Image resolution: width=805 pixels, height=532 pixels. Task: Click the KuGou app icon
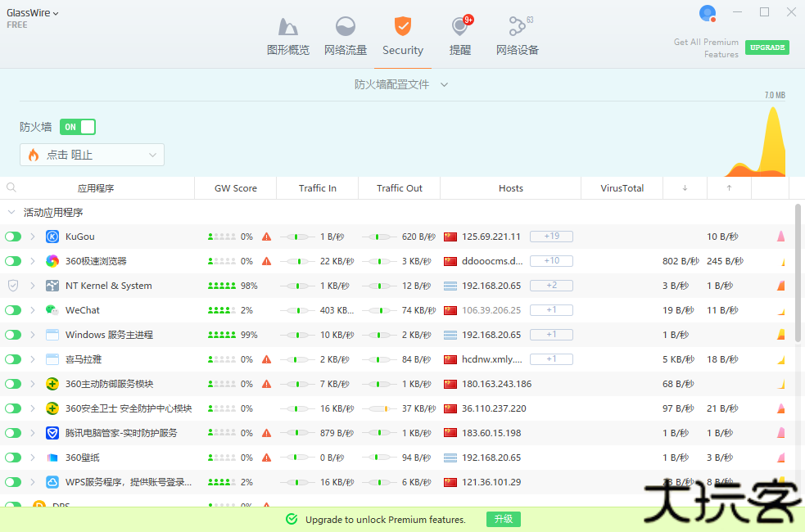[52, 237]
